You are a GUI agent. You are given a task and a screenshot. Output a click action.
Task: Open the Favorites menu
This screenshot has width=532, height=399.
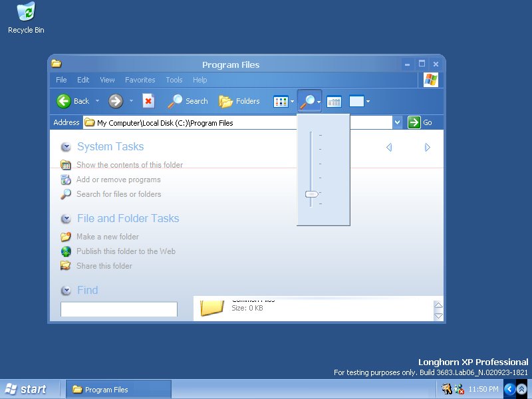tap(140, 80)
